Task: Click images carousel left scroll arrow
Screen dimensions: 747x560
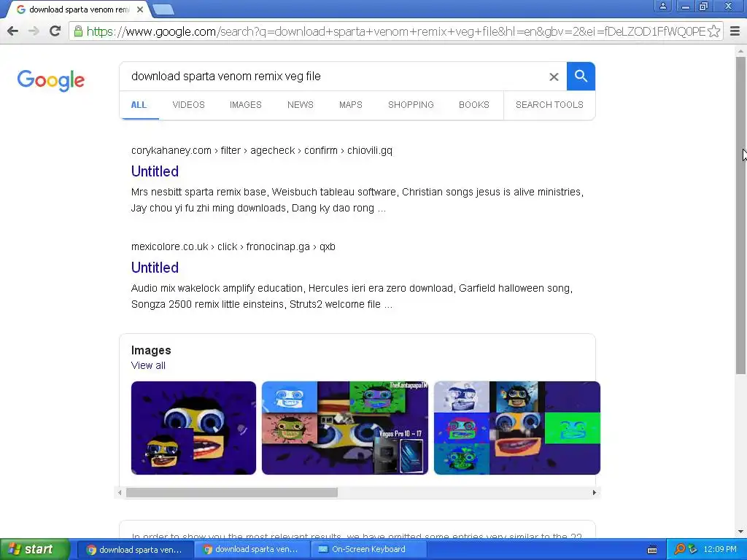Action: [x=120, y=492]
